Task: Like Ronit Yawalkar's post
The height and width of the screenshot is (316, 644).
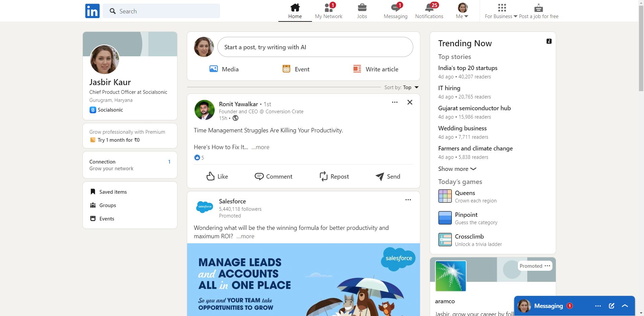Action: pos(217,176)
